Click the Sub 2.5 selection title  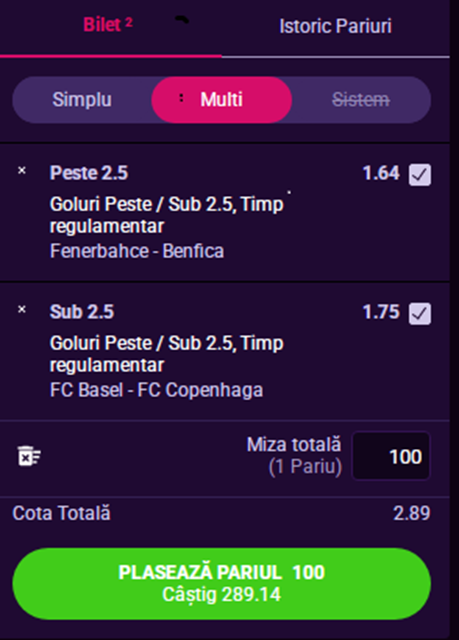pyautogui.click(x=82, y=312)
